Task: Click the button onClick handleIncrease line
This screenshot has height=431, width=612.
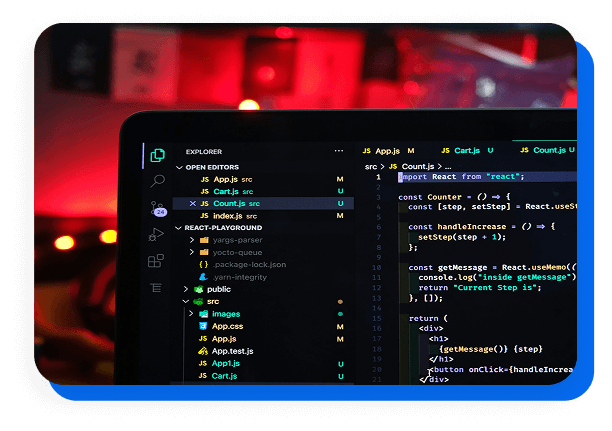Action: pyautogui.click(x=501, y=369)
